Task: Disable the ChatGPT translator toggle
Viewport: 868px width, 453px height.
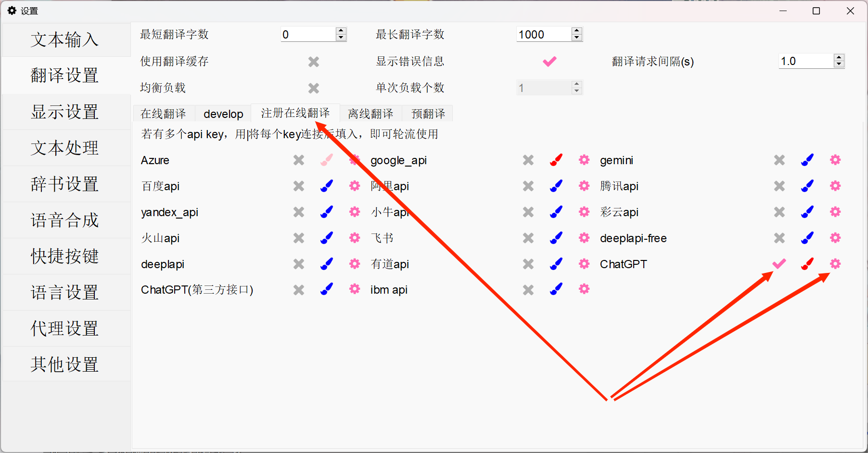Action: [x=779, y=264]
